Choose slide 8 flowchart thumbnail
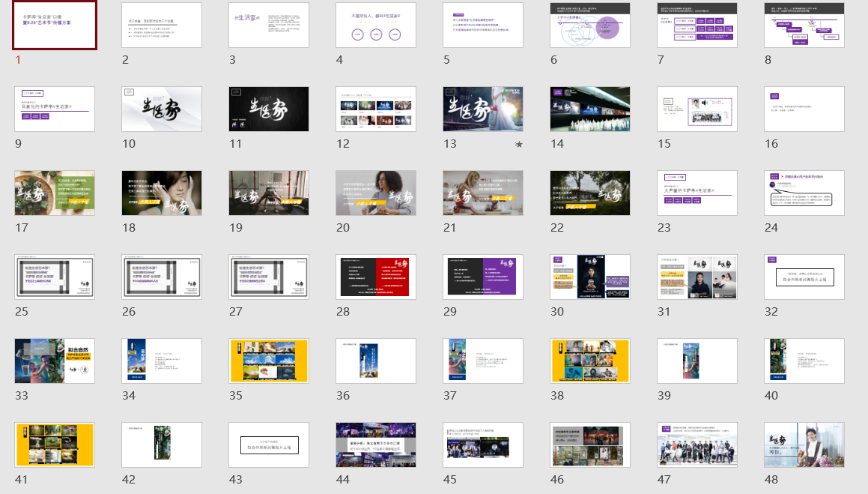Viewport: 868px width, 494px height. tap(804, 25)
